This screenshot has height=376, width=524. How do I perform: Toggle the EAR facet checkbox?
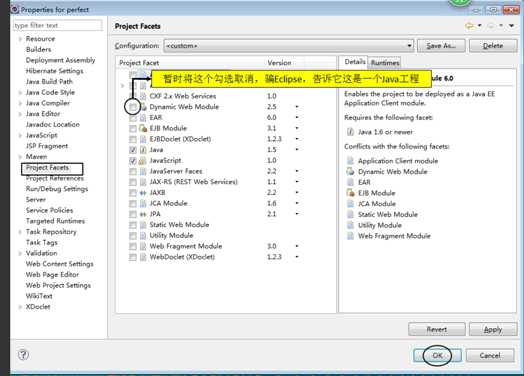tap(133, 118)
